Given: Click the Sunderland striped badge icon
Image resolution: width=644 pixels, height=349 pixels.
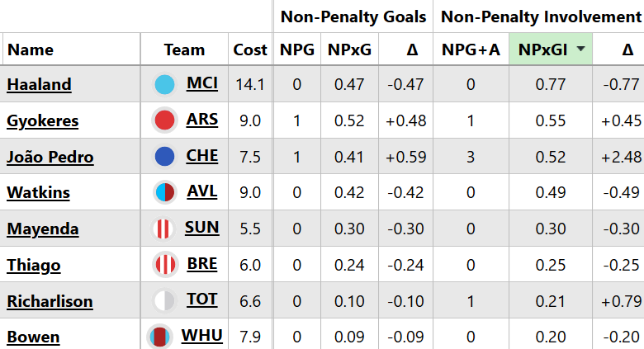Looking at the screenshot, I should (x=164, y=229).
